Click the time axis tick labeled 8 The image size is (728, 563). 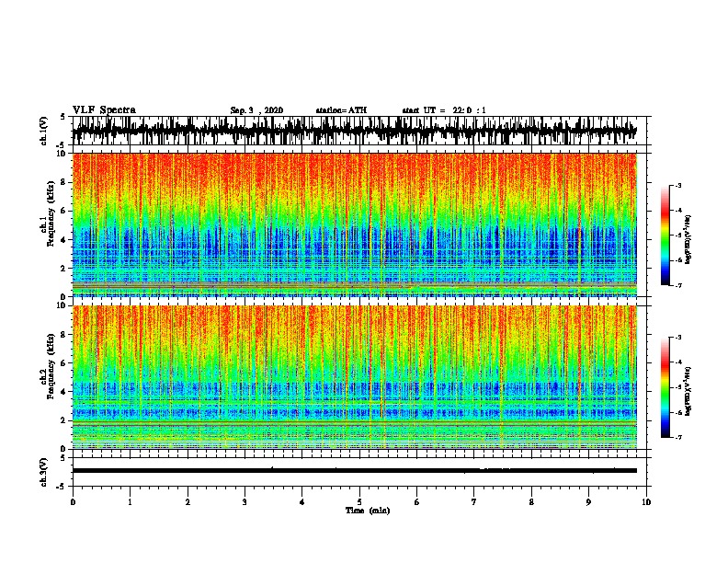pos(531,502)
